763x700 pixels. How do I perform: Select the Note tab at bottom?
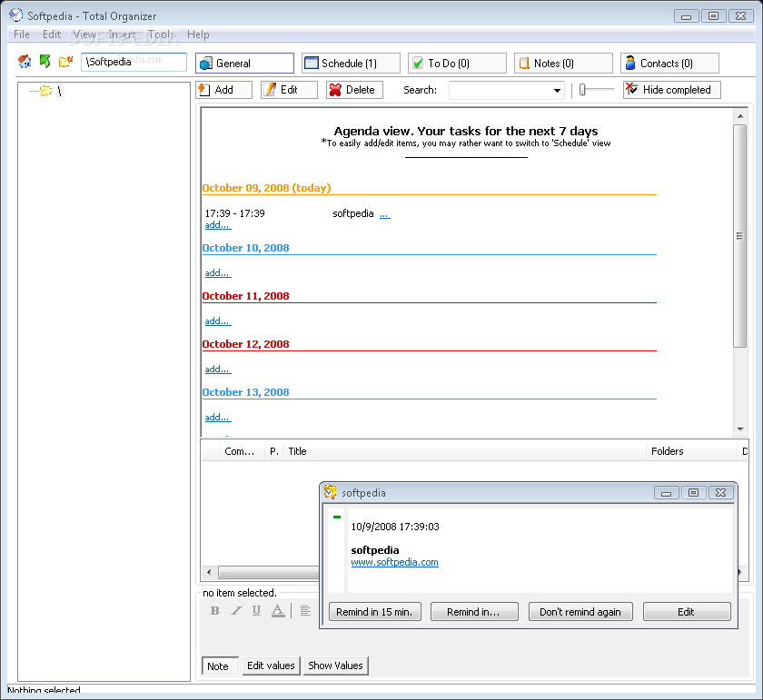pos(220,665)
